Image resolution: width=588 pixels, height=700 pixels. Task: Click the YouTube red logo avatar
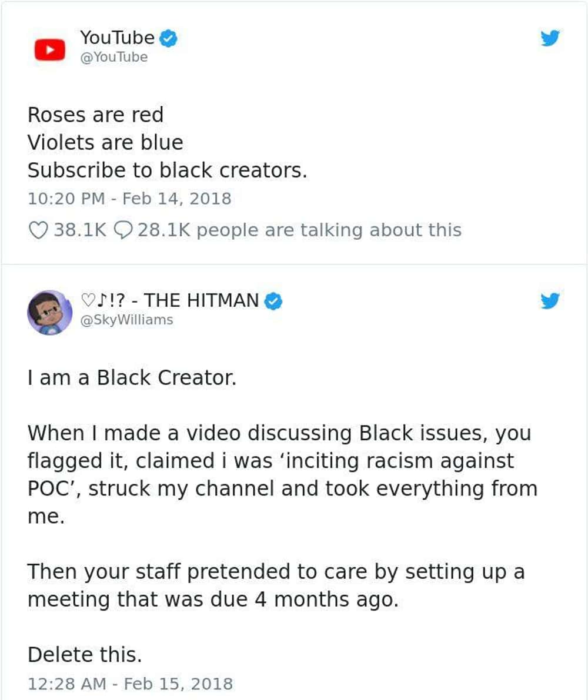[49, 49]
